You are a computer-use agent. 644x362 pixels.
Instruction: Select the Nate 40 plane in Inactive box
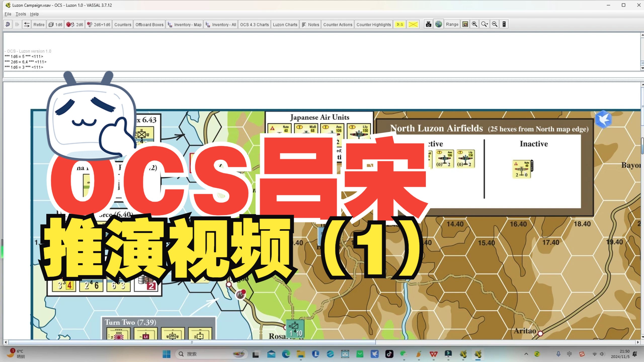pos(522,169)
